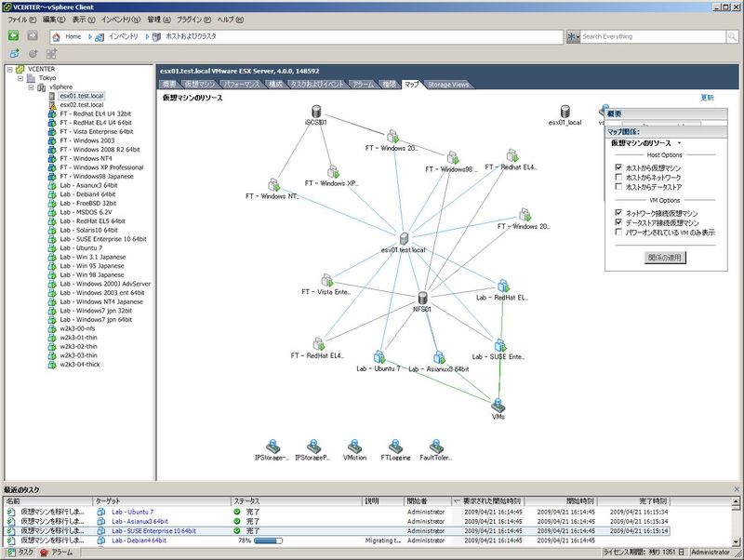Select the Lab - RedHat EL.. map node

pyautogui.click(x=503, y=286)
